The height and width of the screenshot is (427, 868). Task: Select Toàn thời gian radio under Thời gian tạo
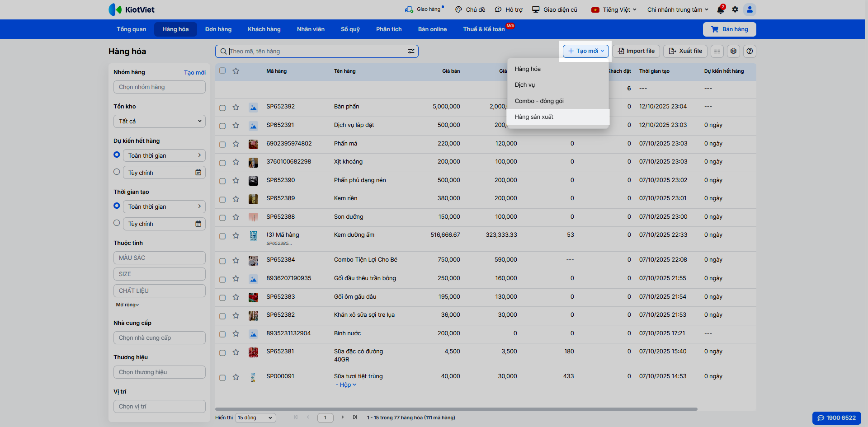[x=117, y=206]
